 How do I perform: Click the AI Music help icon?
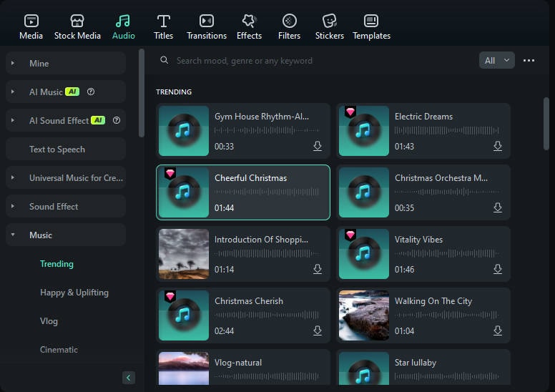(x=91, y=92)
